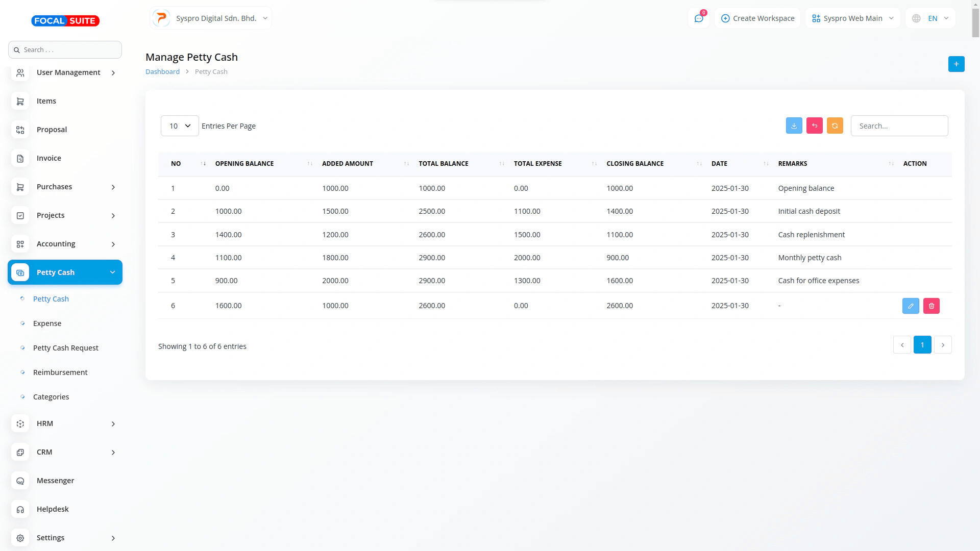Go to next page in pagination

(942, 345)
